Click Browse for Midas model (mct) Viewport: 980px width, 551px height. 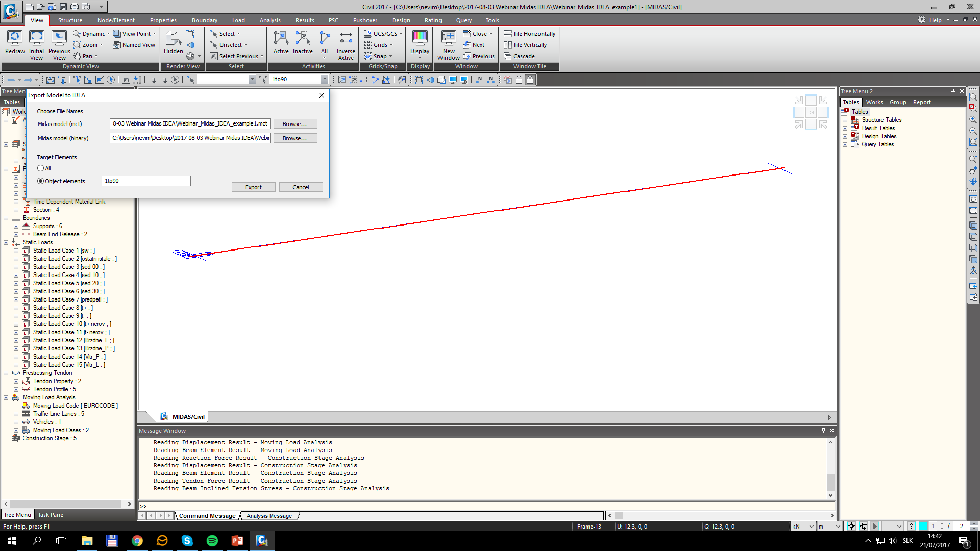[295, 124]
